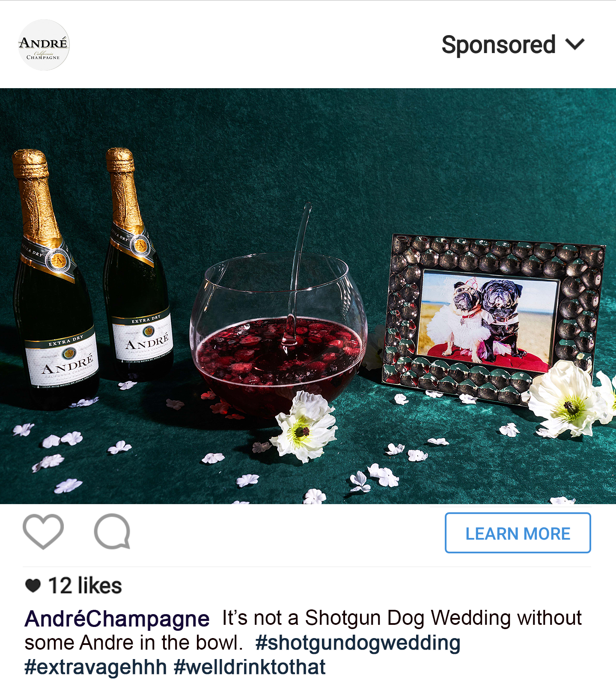Image resolution: width=616 pixels, height=695 pixels.
Task: Open comments via the speech bubble icon
Action: point(112,531)
